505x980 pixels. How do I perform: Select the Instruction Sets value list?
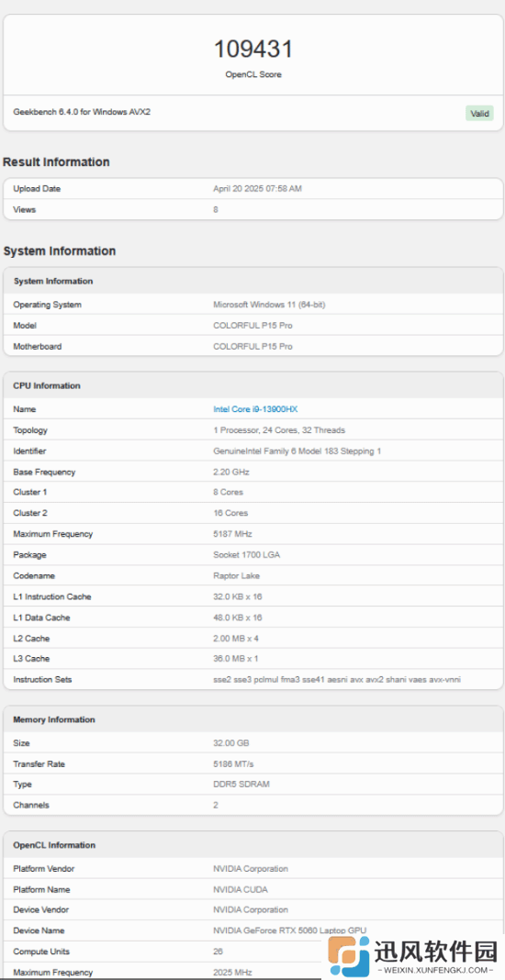click(337, 679)
